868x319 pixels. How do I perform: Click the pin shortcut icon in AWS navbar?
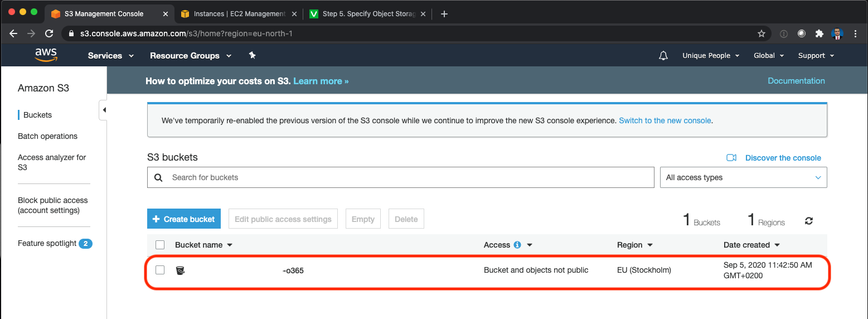(x=252, y=55)
